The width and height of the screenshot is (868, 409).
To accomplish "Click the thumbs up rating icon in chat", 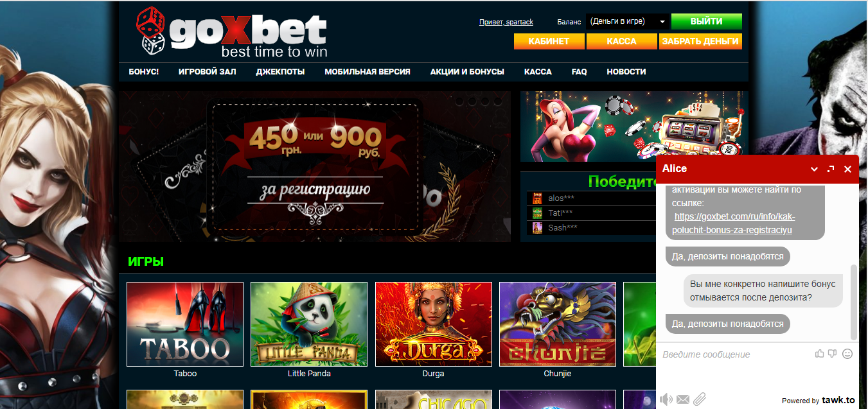I will click(x=819, y=353).
